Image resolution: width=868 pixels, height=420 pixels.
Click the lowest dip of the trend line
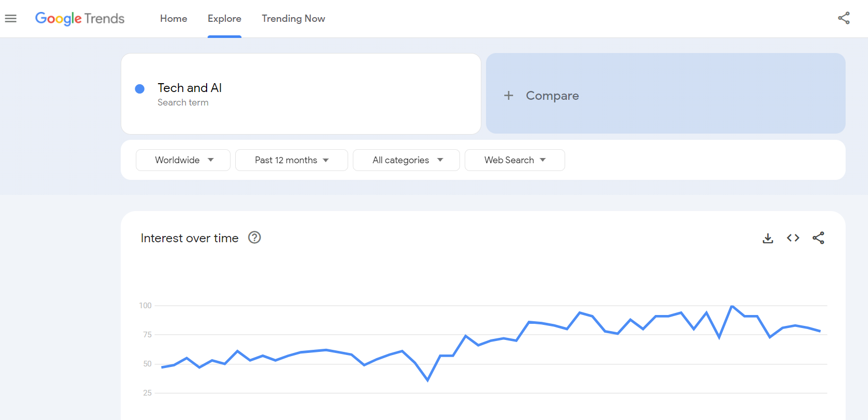point(428,380)
